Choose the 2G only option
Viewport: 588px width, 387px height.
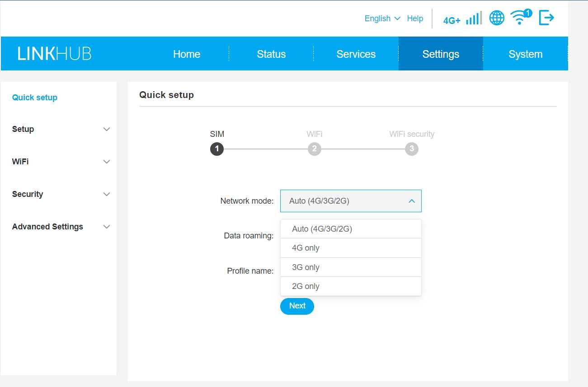(351, 286)
